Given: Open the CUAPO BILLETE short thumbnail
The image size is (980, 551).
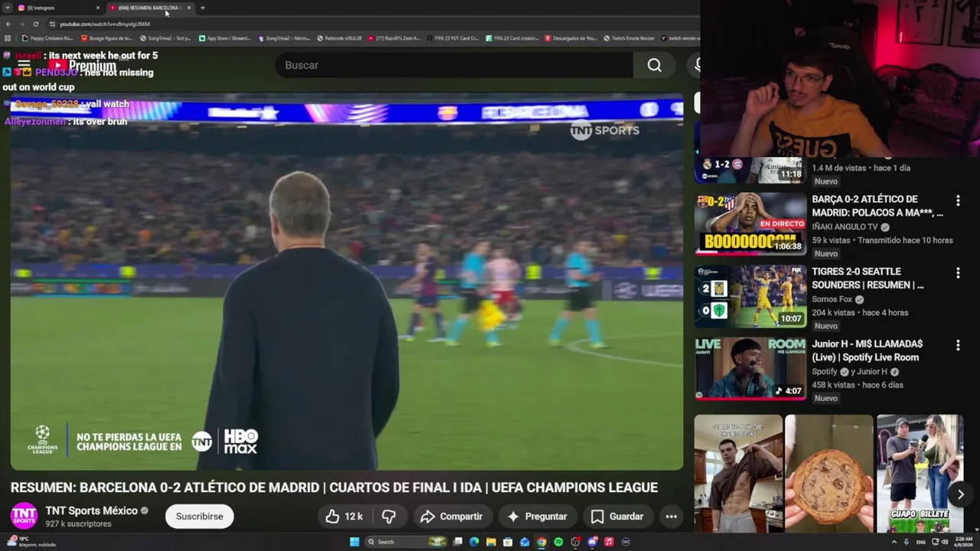Looking at the screenshot, I should (920, 474).
